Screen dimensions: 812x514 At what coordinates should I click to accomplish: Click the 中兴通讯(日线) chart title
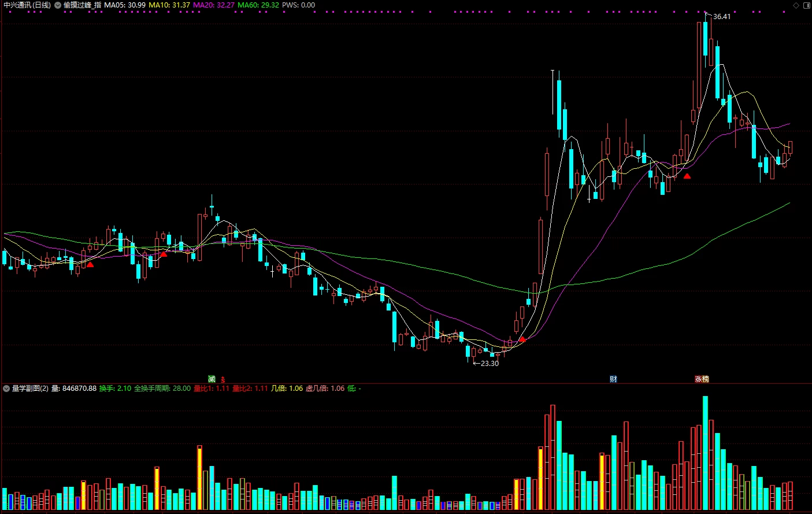27,5
